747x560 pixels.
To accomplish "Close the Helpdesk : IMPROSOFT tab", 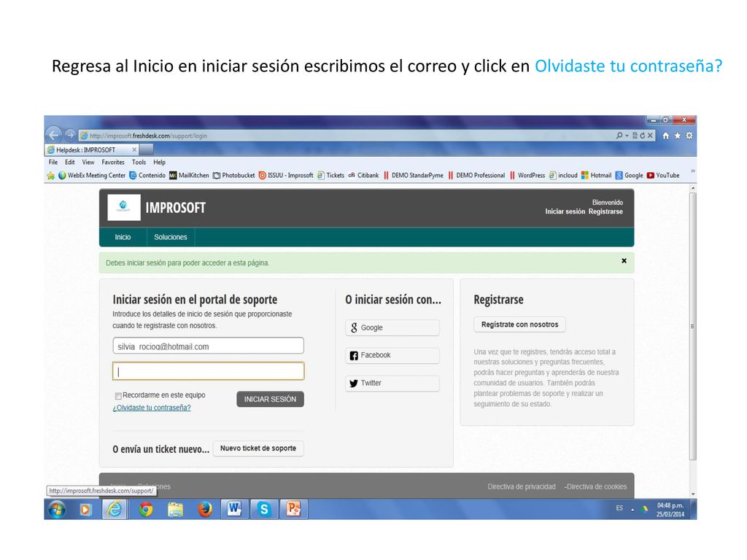I will [134, 149].
